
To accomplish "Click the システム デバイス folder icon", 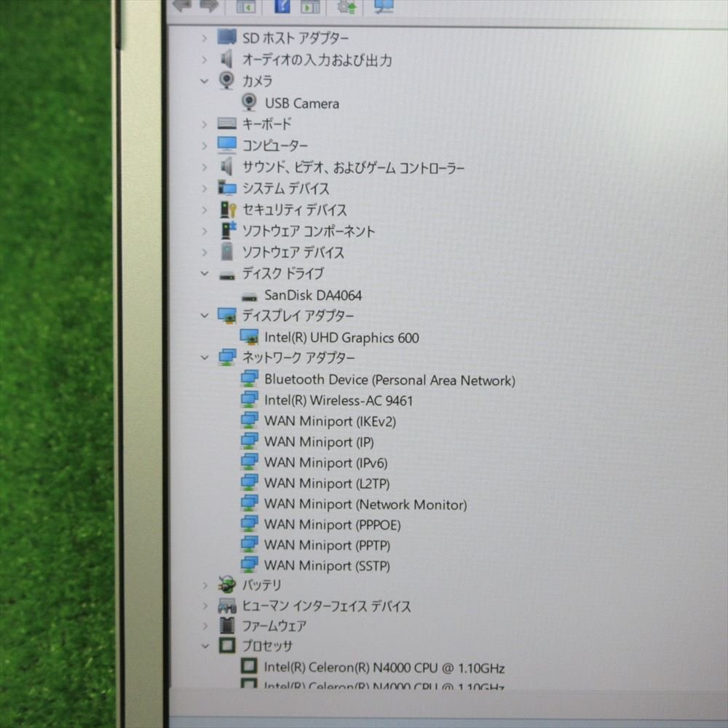I will coord(226,188).
